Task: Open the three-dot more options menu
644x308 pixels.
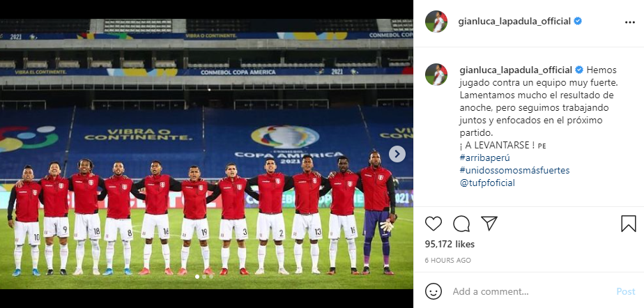Action: (x=629, y=22)
